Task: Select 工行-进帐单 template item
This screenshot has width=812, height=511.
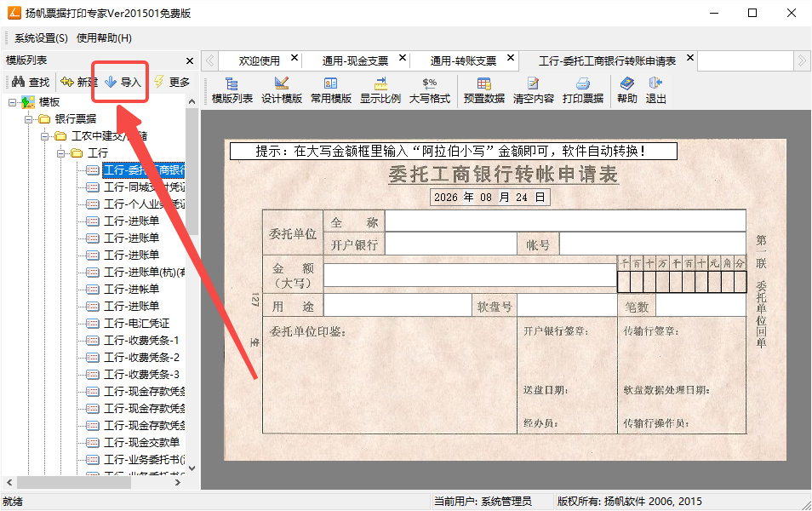Action: coord(132,290)
